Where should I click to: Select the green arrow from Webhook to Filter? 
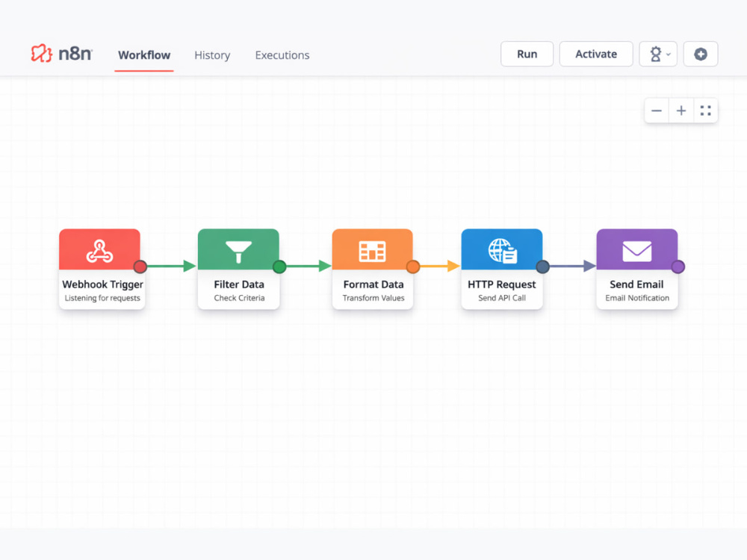click(172, 267)
